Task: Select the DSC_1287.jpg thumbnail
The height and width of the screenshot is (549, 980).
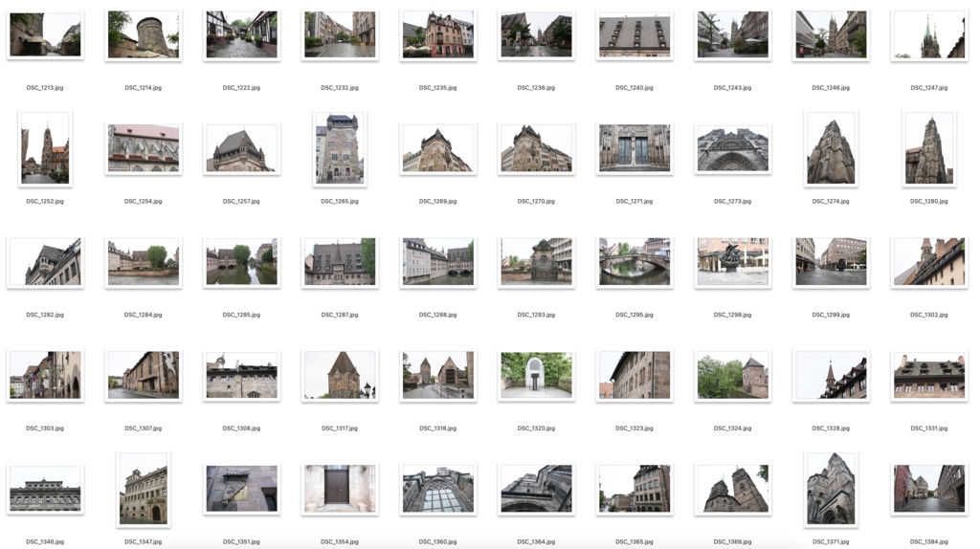Action: click(x=340, y=262)
